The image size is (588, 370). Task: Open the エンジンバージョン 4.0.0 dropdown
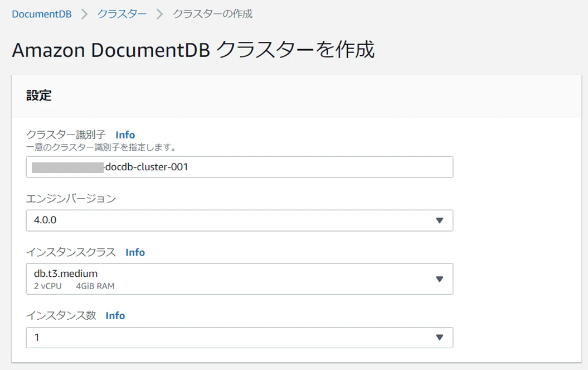pyautogui.click(x=239, y=220)
